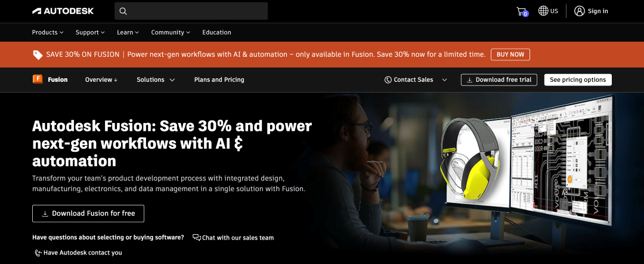Click the Contact Sales phone icon

[388, 80]
